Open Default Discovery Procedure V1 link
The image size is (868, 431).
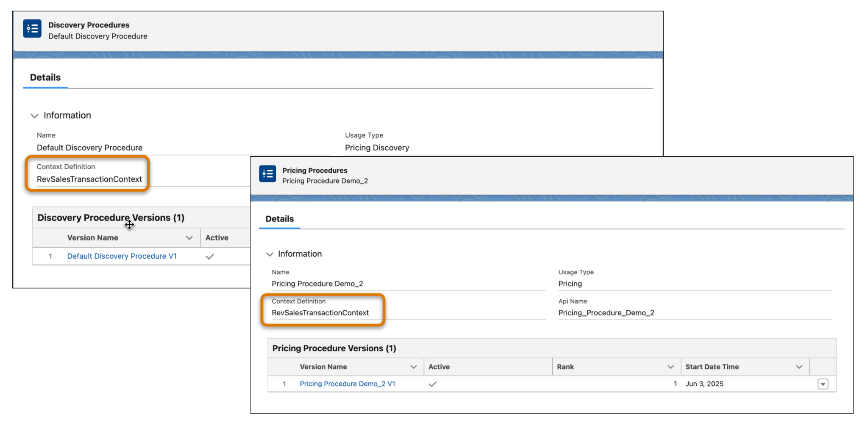pyautogui.click(x=122, y=256)
